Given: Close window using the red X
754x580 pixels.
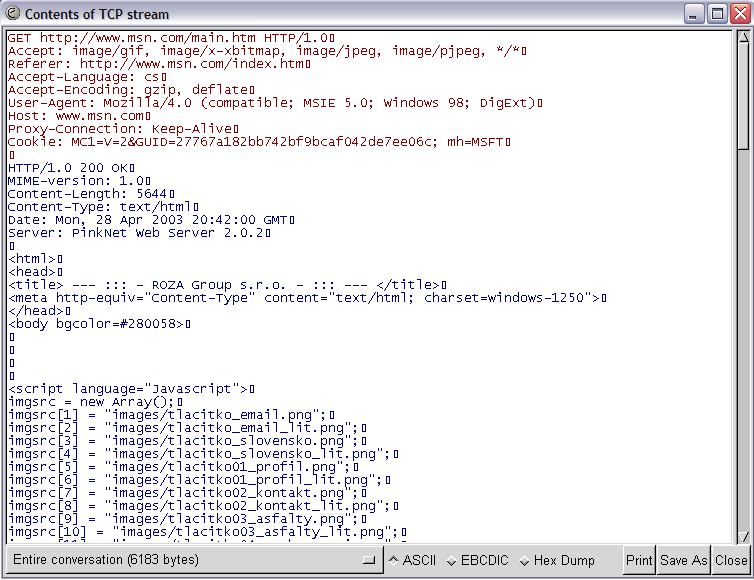Looking at the screenshot, I should pos(738,14).
